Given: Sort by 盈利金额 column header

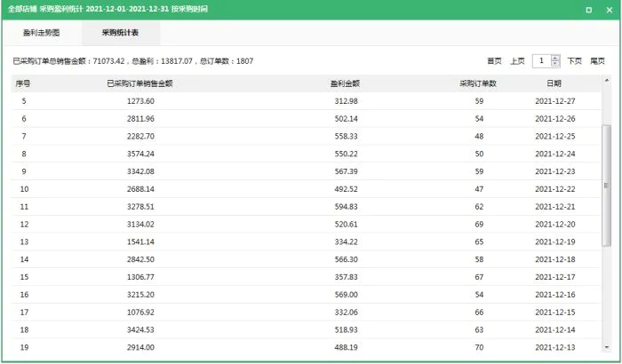Looking at the screenshot, I should point(345,83).
